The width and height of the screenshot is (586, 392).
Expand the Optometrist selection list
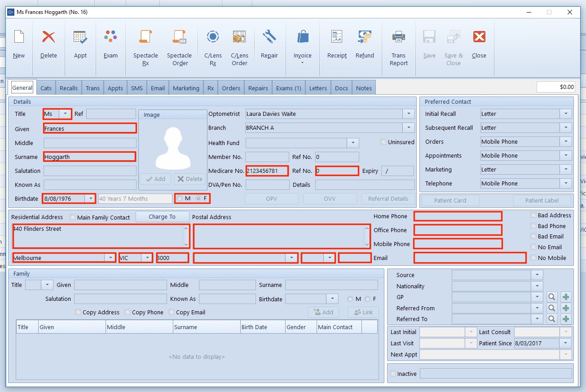click(408, 114)
